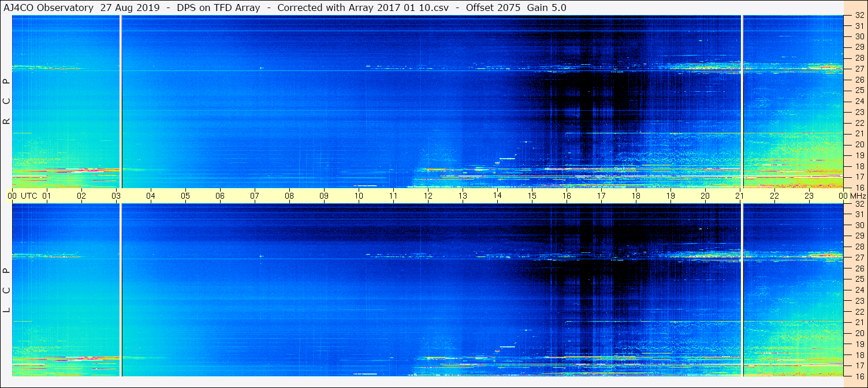Select the 18 MHz label of LCP panel
This screenshot has height=388, width=868.
[859, 355]
